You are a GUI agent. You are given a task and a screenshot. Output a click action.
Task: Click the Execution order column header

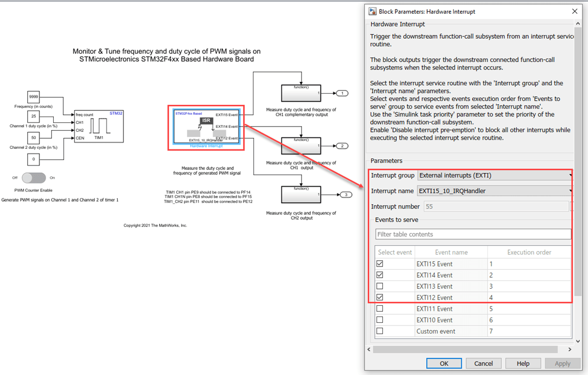529,252
